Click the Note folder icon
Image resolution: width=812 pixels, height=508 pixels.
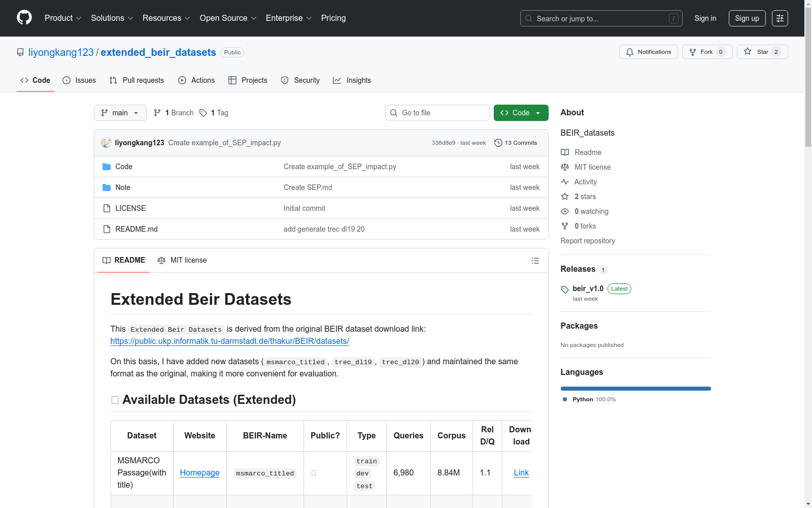coord(107,187)
